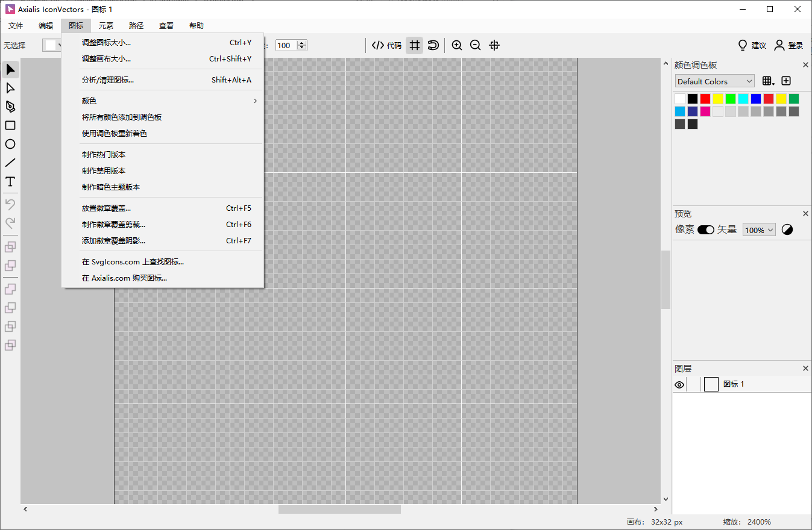
Task: Open the 元素 menu
Action: click(105, 25)
